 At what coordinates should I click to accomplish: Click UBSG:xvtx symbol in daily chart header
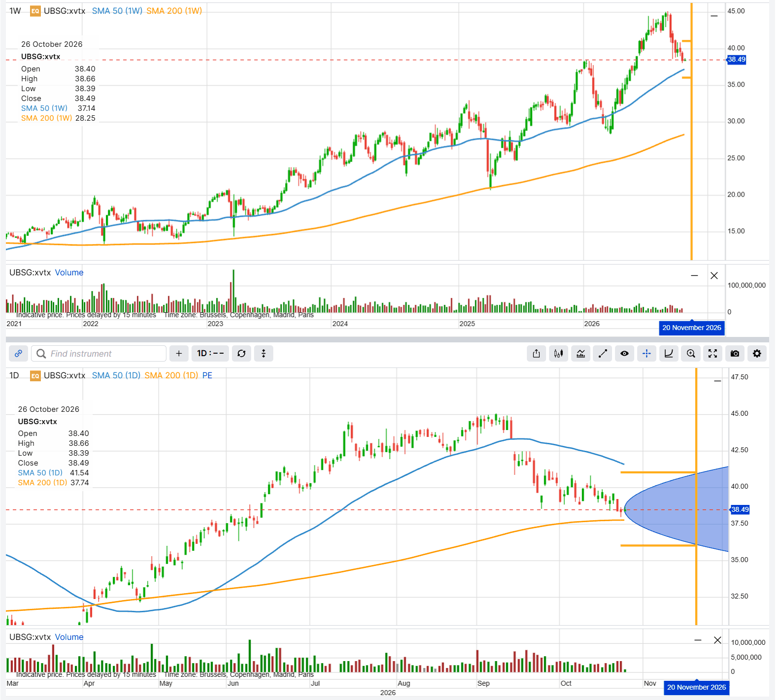coord(65,375)
